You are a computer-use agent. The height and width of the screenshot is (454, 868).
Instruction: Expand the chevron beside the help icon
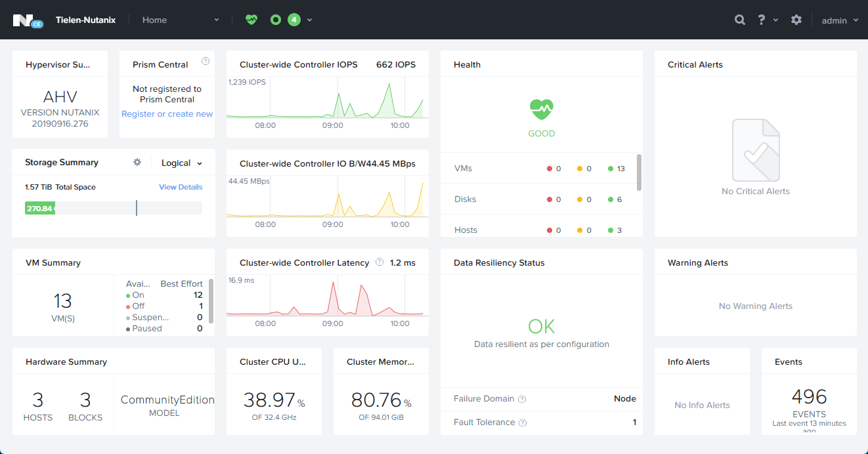click(775, 20)
